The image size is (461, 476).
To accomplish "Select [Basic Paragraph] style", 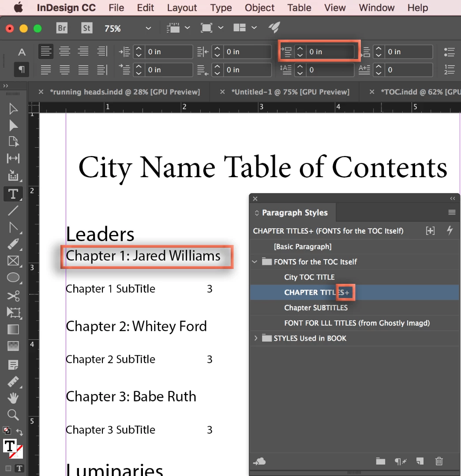I will click(354, 246).
